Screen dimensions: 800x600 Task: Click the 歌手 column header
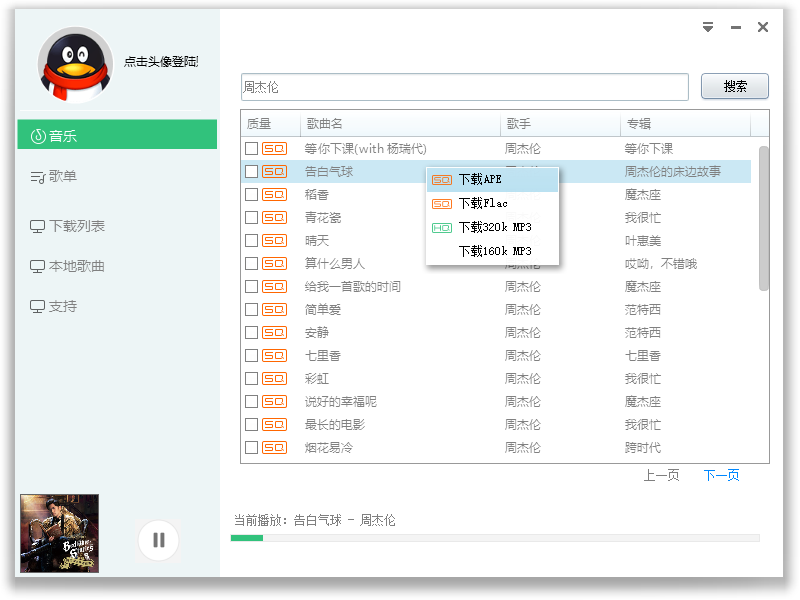(560, 123)
